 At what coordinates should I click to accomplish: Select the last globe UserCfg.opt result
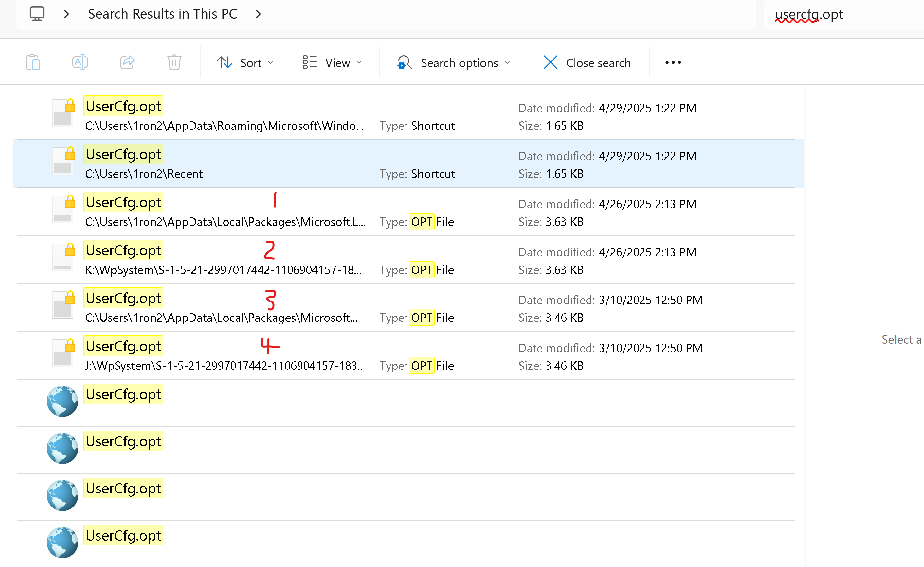click(123, 536)
